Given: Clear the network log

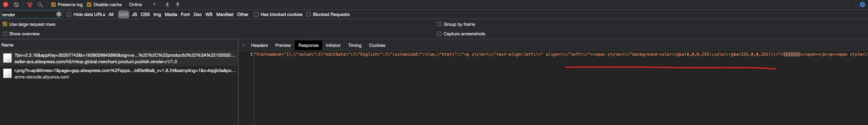Looking at the screenshot, I should pos(16,4).
